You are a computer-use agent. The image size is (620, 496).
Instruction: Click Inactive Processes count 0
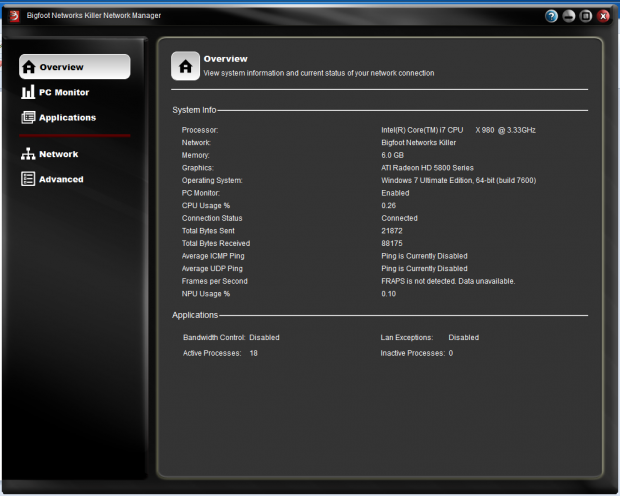pos(451,353)
